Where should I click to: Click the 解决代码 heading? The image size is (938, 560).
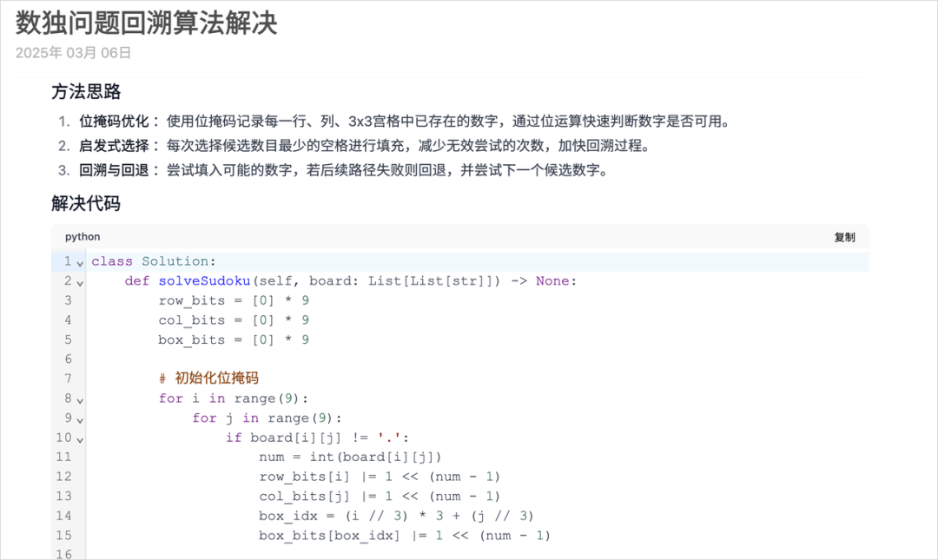(86, 203)
